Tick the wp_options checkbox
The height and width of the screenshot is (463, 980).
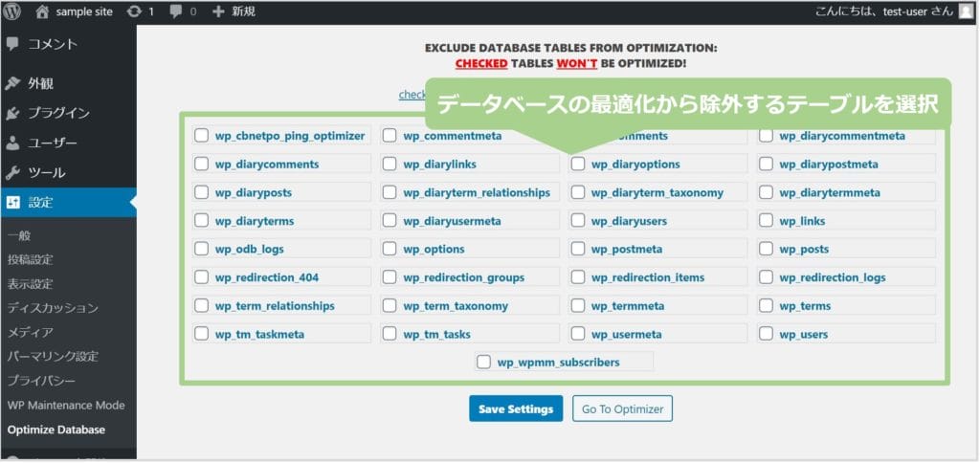390,249
